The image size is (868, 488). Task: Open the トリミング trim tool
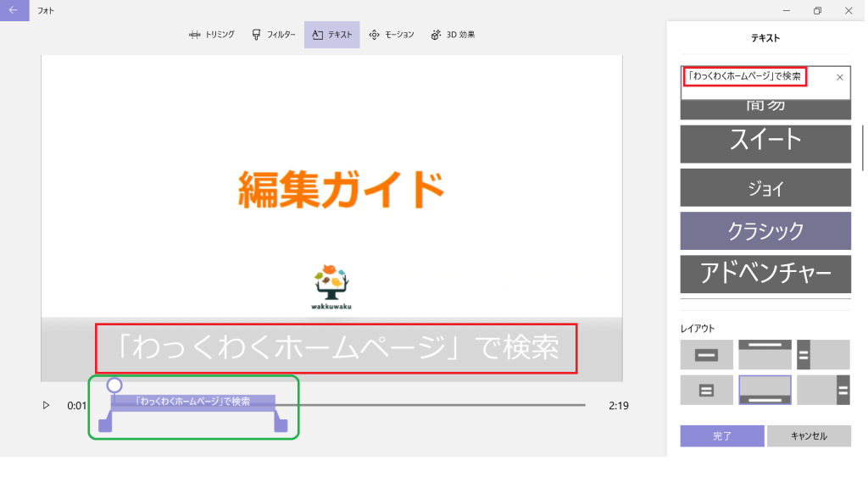coord(211,35)
